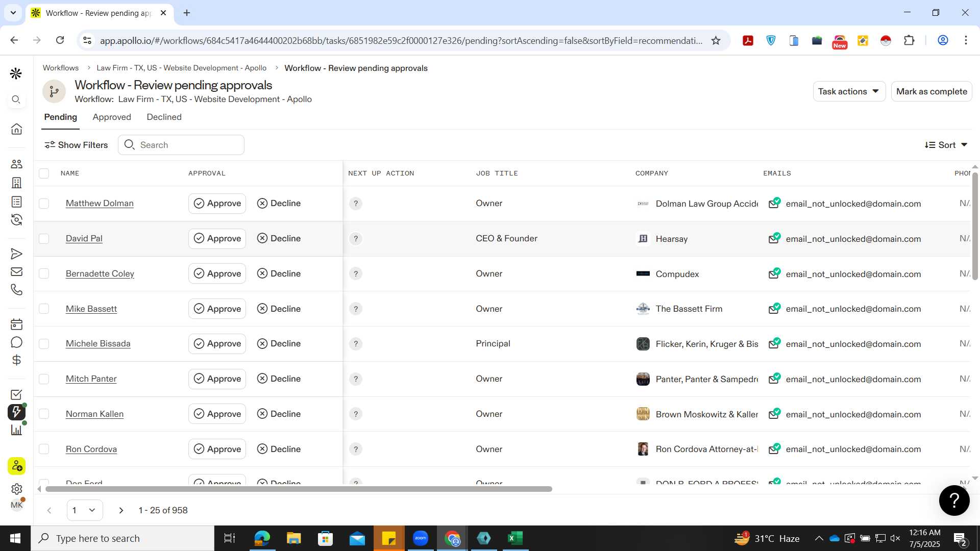The height and width of the screenshot is (551, 980).
Task: Approve Norman Kallen
Action: click(217, 414)
